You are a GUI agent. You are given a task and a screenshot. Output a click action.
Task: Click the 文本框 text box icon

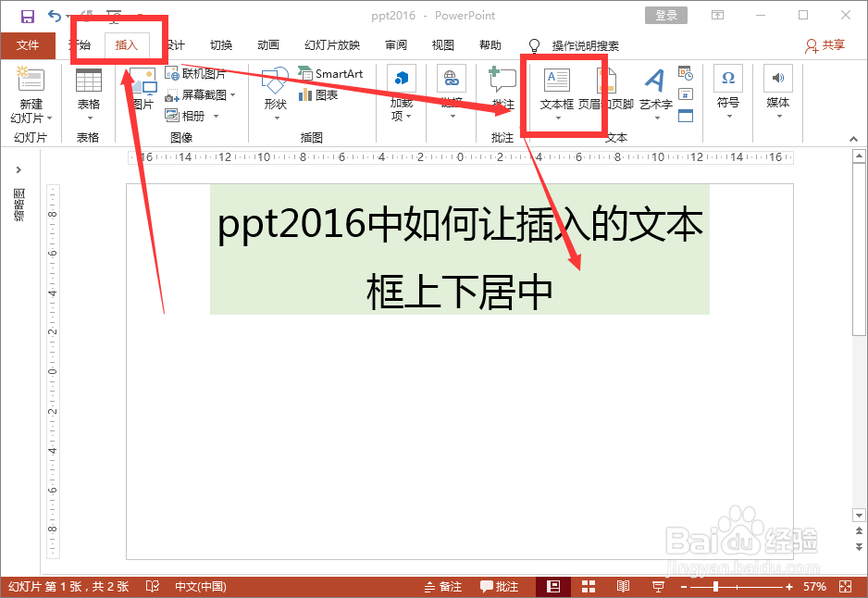(556, 81)
